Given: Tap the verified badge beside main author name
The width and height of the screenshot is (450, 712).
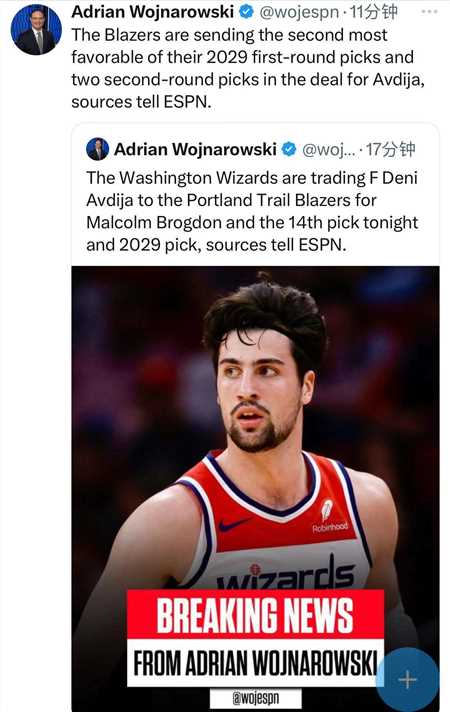Looking at the screenshot, I should 246,12.
